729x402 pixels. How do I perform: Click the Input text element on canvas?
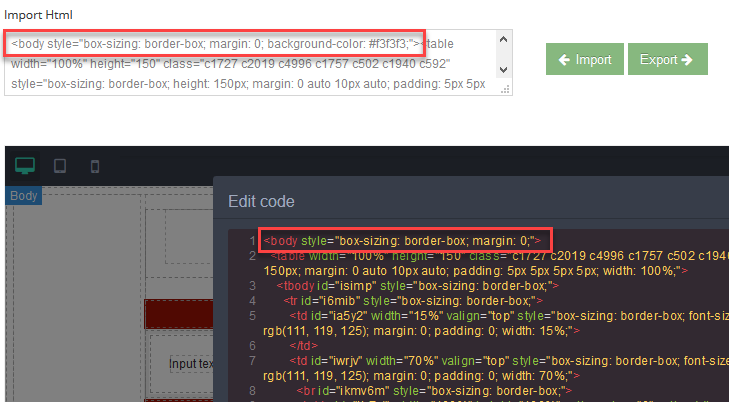tap(191, 363)
